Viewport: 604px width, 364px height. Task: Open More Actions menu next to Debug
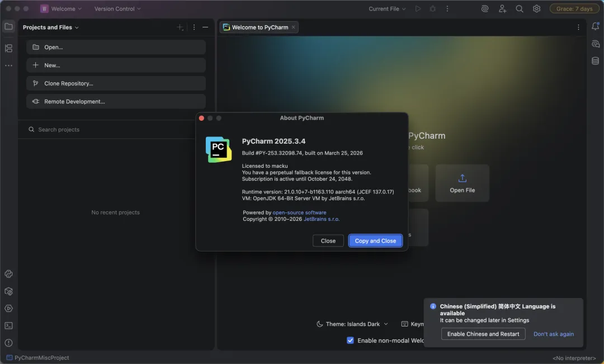click(447, 8)
